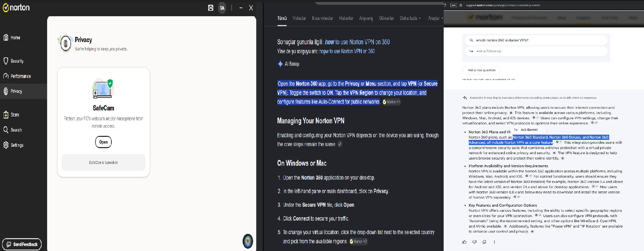Viewport: 644px width, 251px height.
Task: Click the 'Ask a follow-up' field
Action: pos(536,51)
